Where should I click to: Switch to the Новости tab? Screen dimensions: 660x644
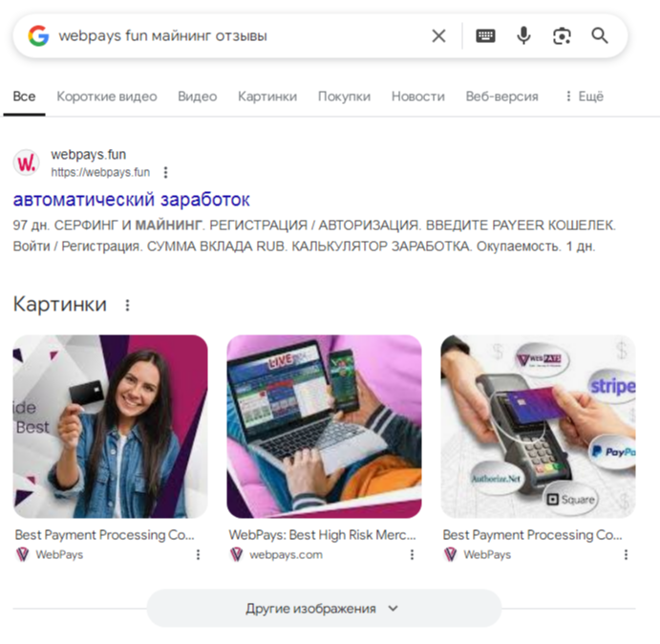coord(418,97)
